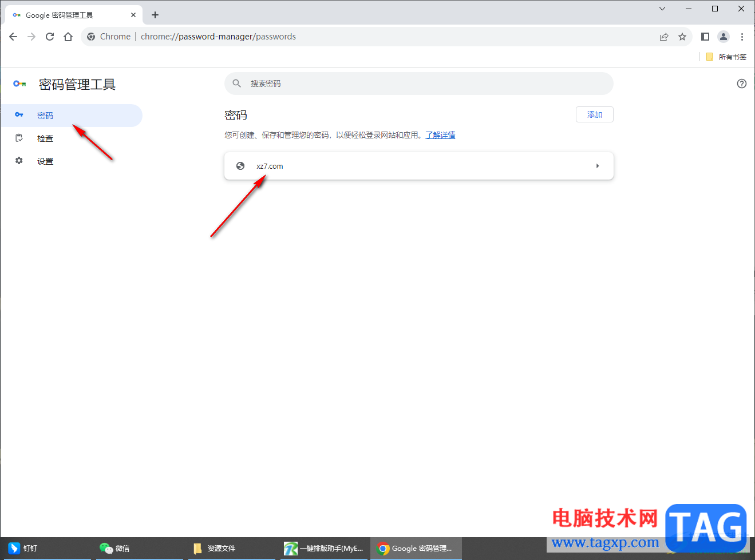The image size is (755, 560).
Task: Toggle the browser side panel
Action: [x=705, y=37]
